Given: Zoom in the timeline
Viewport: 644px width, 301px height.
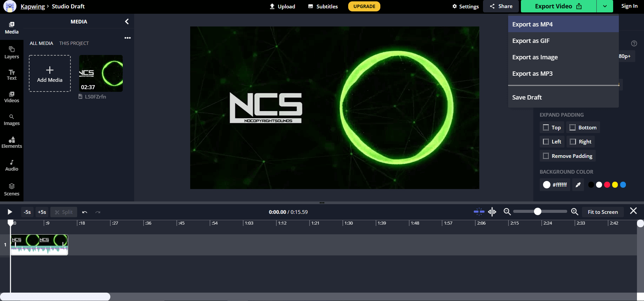Looking at the screenshot, I should coord(575,212).
